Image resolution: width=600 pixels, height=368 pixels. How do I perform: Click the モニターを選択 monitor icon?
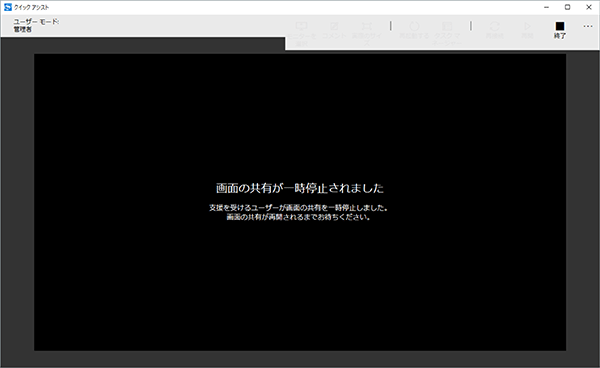[x=302, y=26]
